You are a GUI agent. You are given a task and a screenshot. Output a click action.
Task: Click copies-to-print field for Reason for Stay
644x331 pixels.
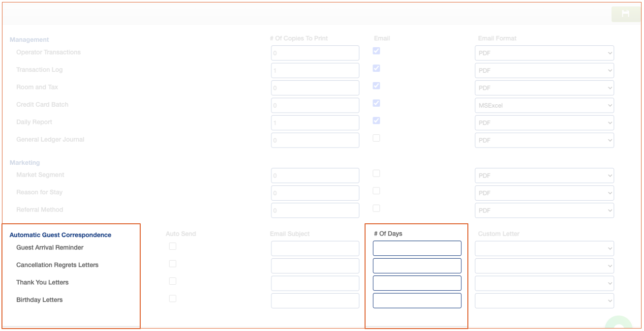tap(315, 193)
